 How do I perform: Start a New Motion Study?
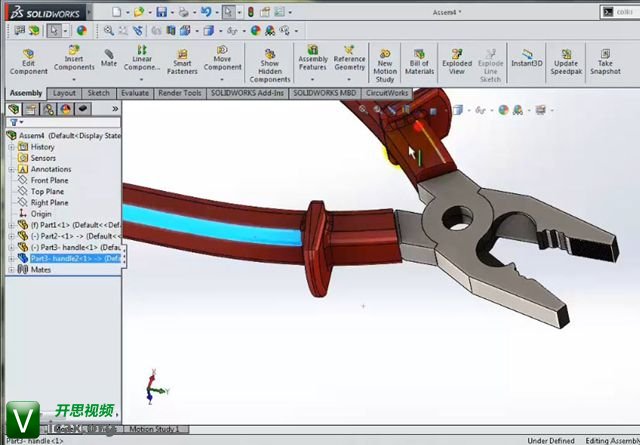pos(385,65)
